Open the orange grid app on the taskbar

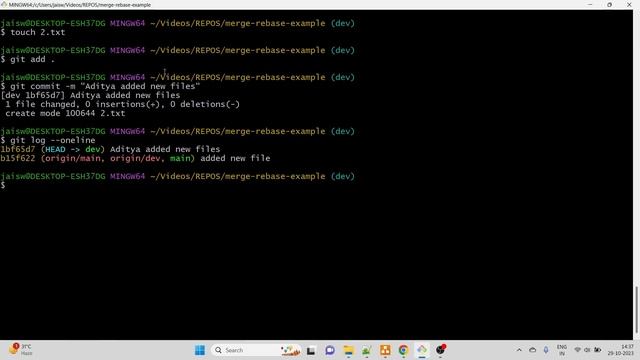tap(385, 350)
